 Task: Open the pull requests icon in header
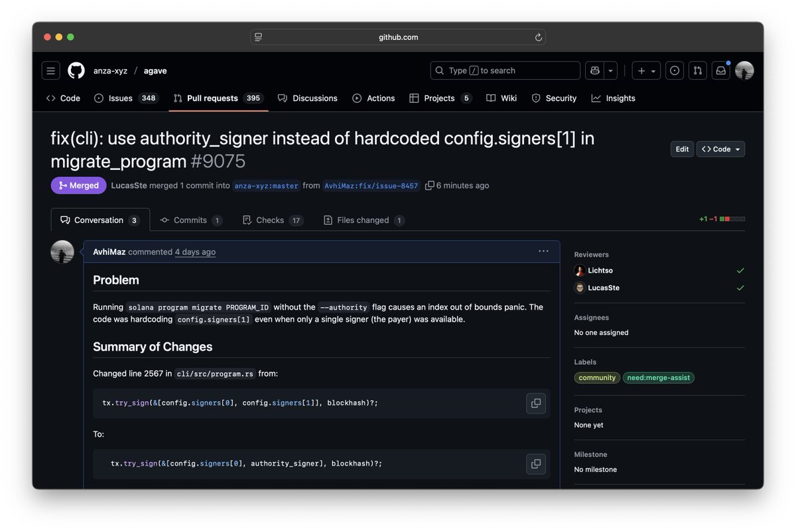click(x=697, y=70)
